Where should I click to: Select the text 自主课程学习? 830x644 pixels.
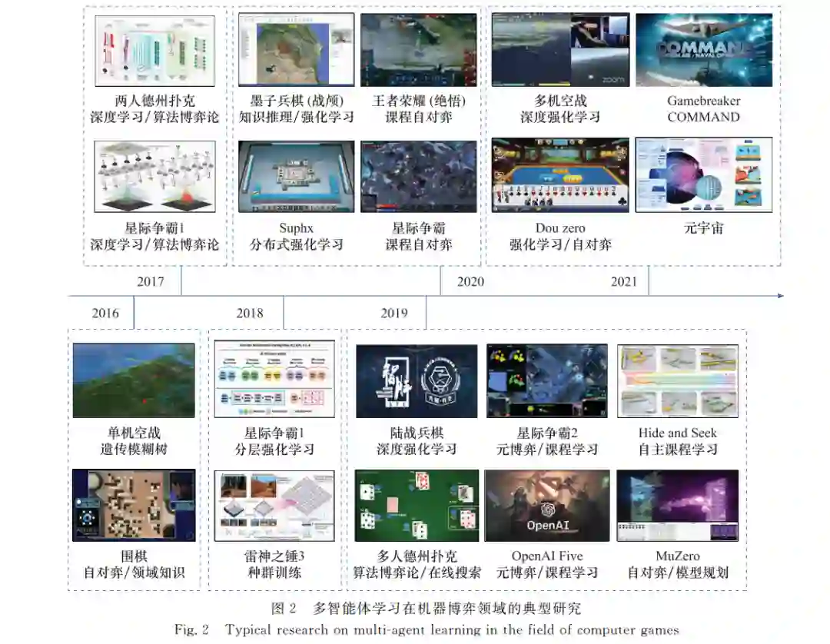point(678,450)
